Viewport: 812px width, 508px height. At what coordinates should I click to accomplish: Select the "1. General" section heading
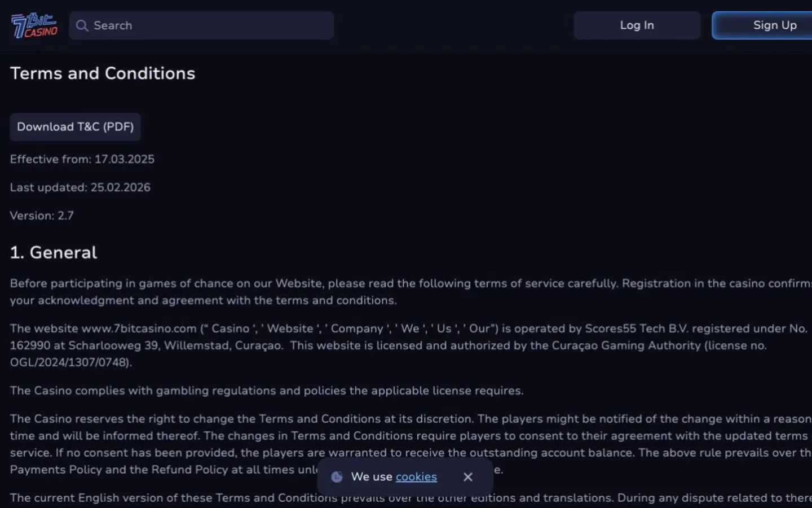click(54, 252)
